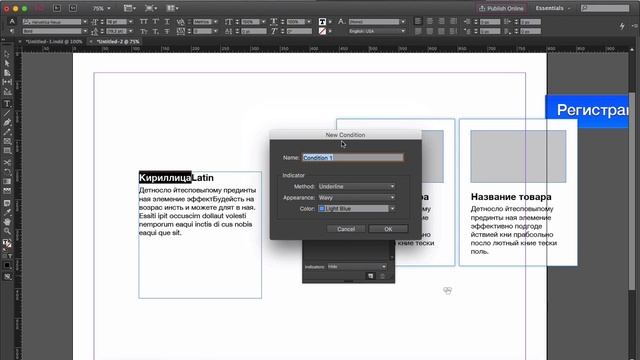
Task: Toggle Underline formatting
Action: point(167,22)
